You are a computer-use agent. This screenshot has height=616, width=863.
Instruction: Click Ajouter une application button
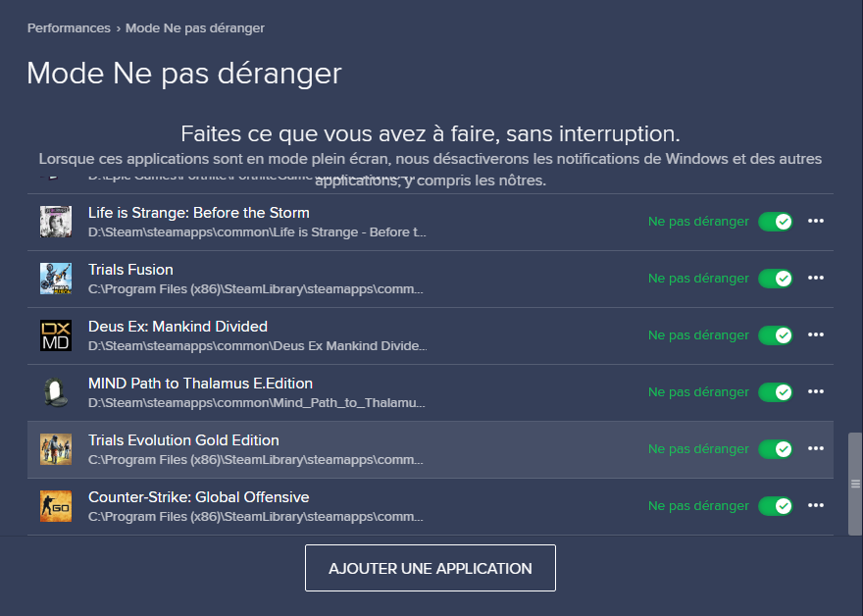431,568
